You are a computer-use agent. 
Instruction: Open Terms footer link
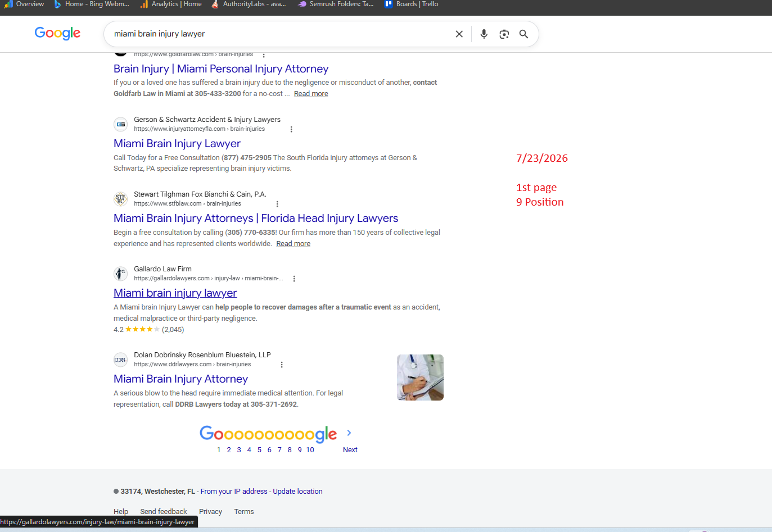[x=244, y=512]
